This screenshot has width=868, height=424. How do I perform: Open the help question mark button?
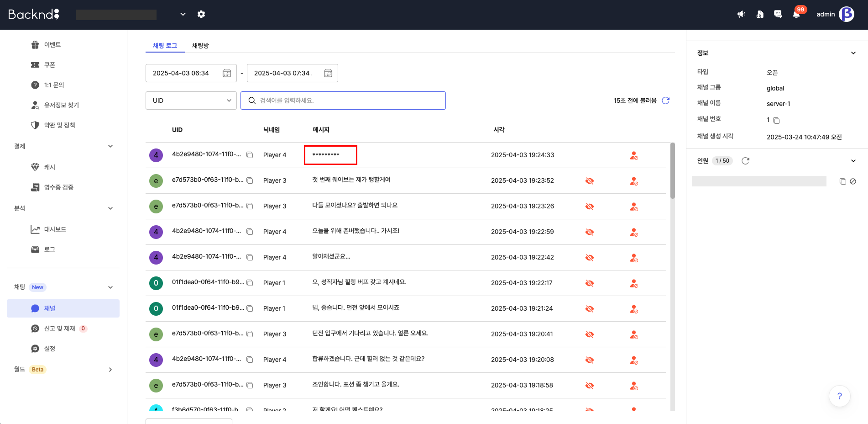[x=840, y=396]
